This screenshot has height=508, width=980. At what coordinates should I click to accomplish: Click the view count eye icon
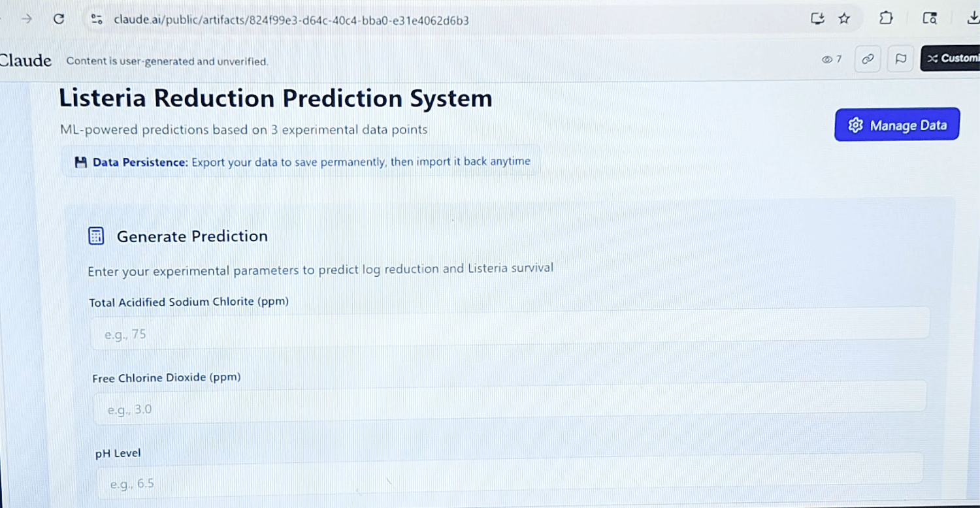[827, 59]
